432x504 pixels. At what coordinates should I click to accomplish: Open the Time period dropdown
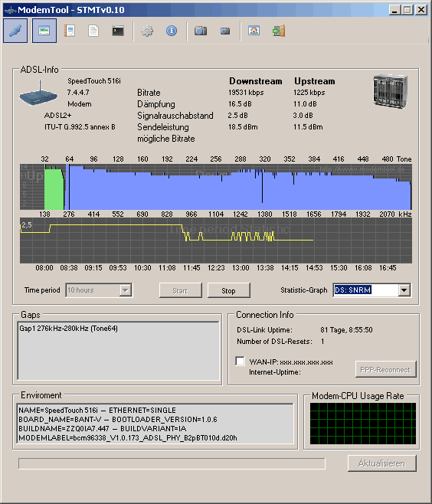99,290
